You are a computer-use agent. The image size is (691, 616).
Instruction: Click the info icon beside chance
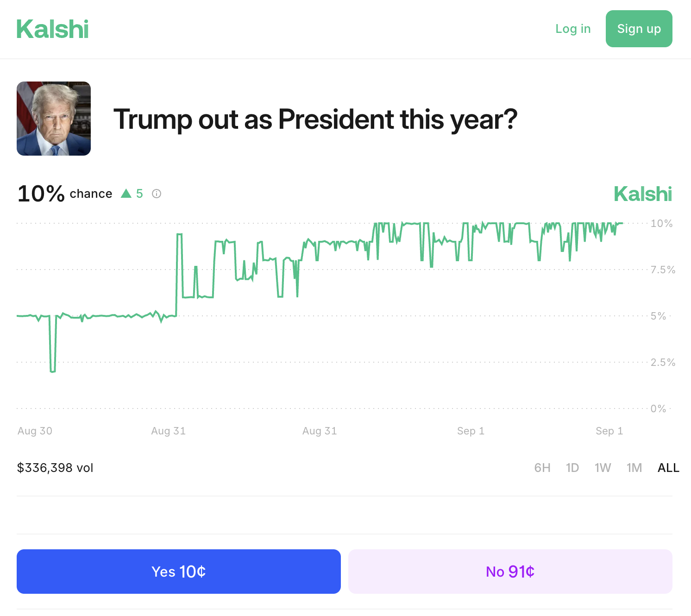(157, 194)
